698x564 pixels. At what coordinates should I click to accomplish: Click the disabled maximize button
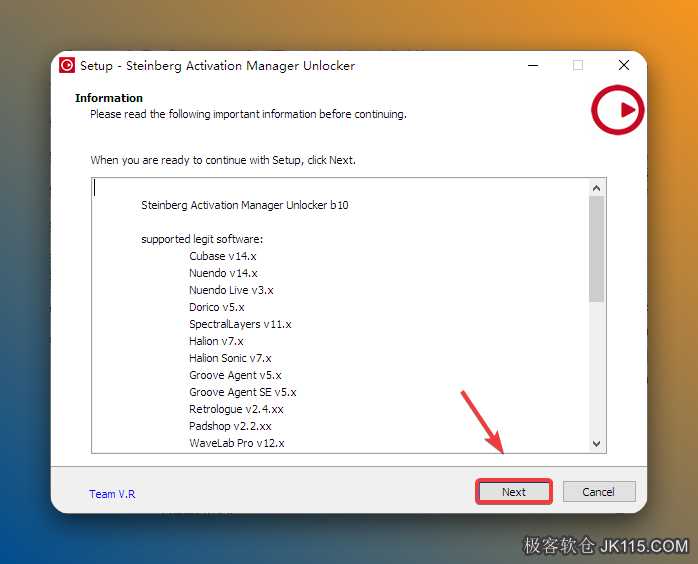click(x=578, y=65)
